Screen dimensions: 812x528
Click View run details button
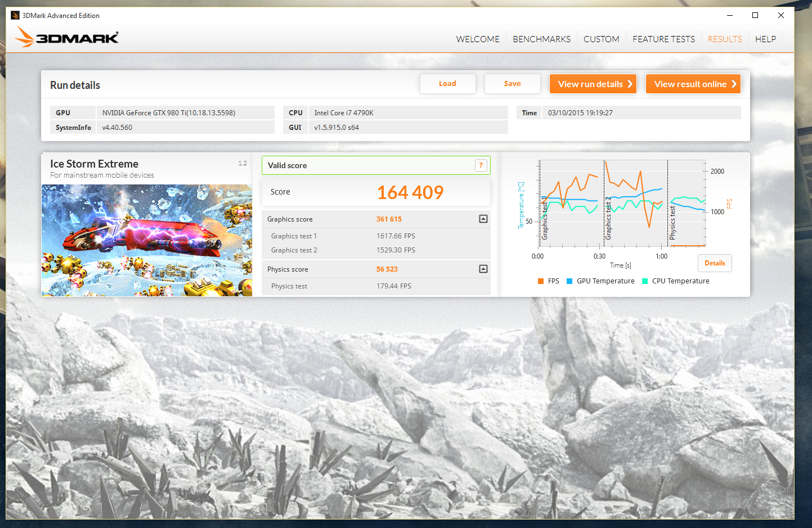[x=593, y=84]
